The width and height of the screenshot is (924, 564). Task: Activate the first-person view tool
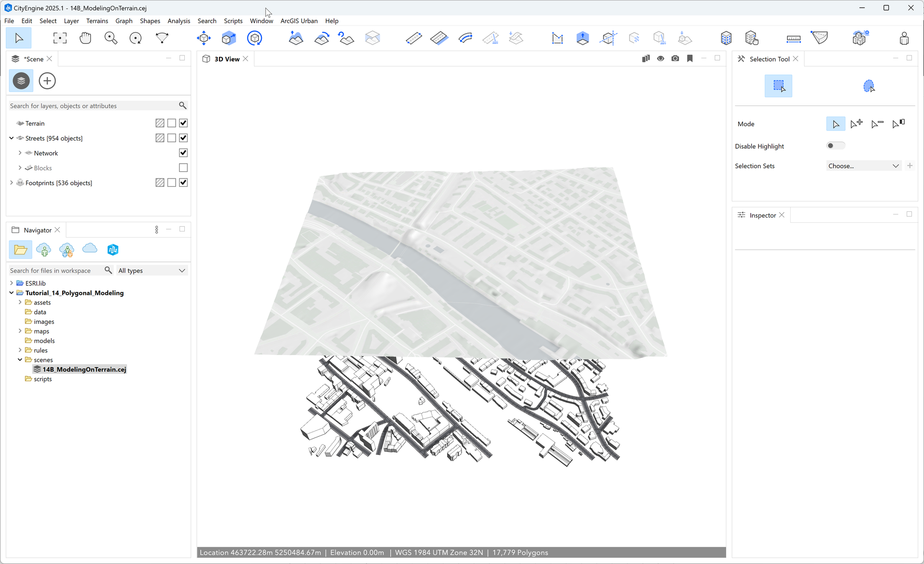pyautogui.click(x=904, y=38)
